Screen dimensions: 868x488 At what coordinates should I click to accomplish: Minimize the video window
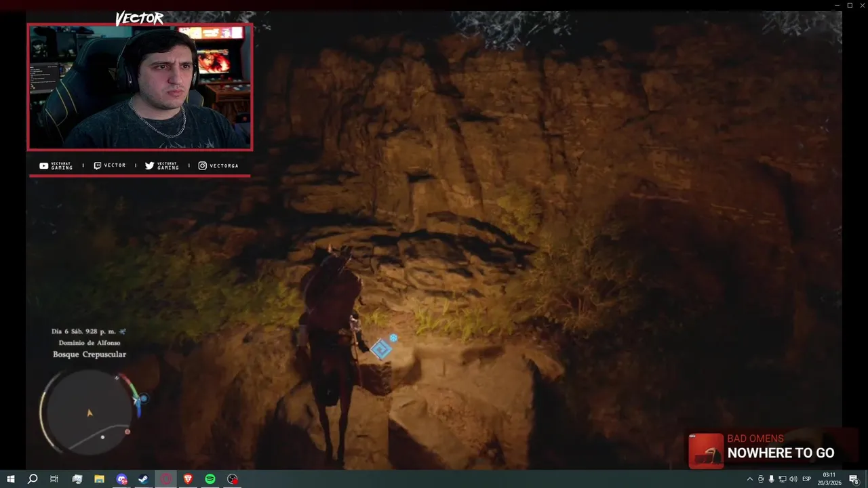[x=837, y=5]
